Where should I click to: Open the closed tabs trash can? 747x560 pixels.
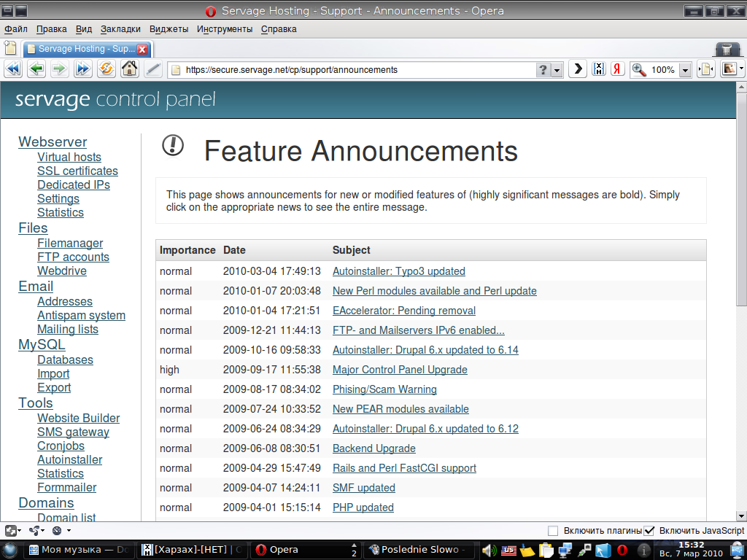pos(727,49)
